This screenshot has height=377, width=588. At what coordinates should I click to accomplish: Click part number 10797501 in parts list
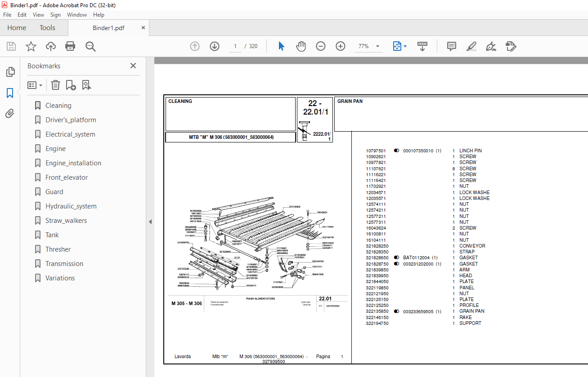[376, 151]
